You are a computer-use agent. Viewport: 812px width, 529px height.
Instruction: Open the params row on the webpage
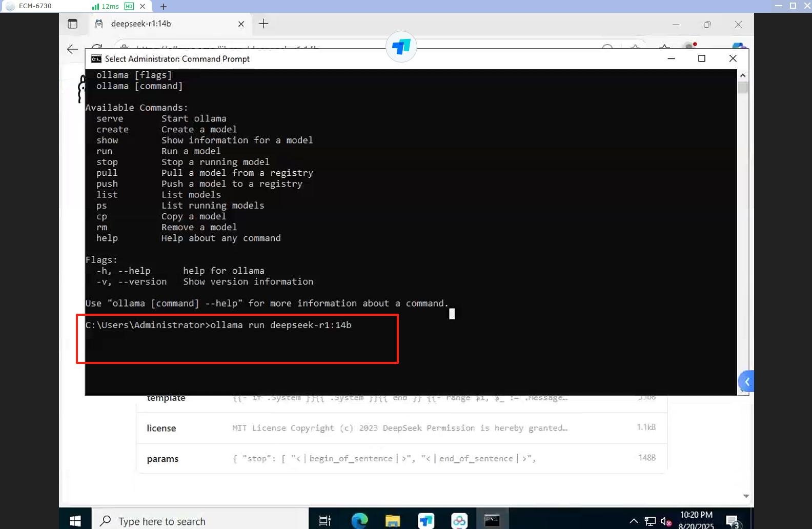(401, 458)
